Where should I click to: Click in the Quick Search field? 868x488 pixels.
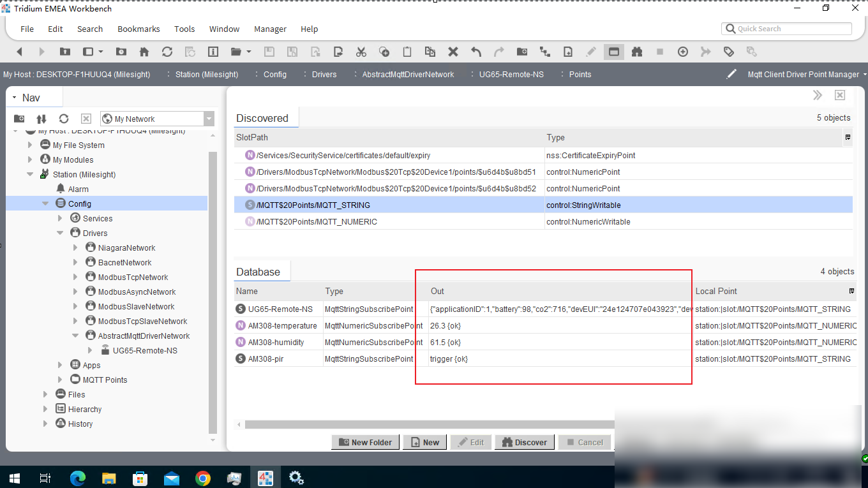pos(786,29)
